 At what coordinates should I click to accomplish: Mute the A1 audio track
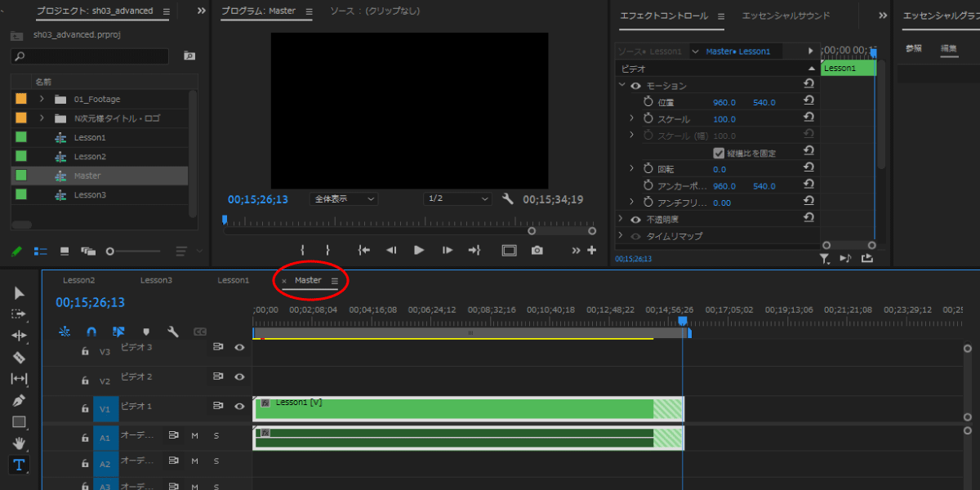[x=195, y=436]
